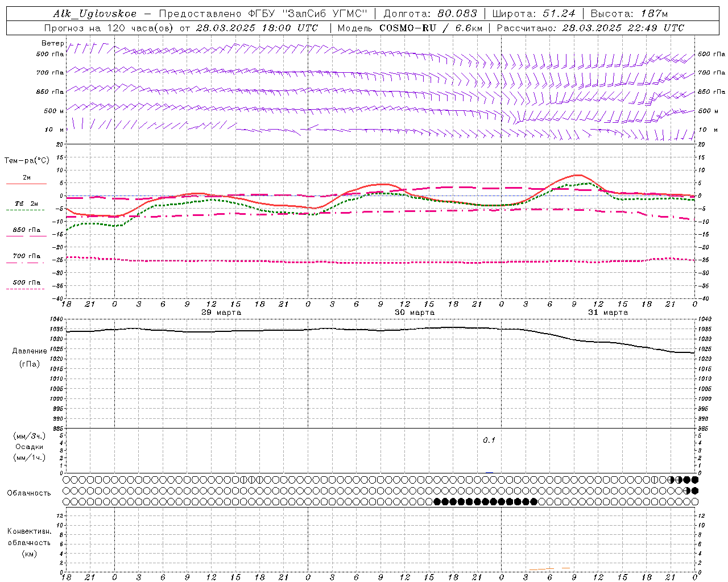
Task: Click the 'Осадки' precipitation label
Action: coord(30,447)
